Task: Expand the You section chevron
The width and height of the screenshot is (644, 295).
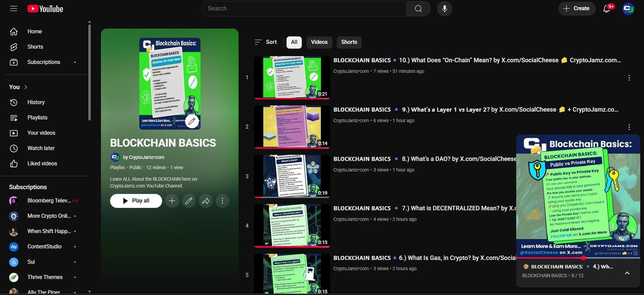Action: pyautogui.click(x=26, y=87)
